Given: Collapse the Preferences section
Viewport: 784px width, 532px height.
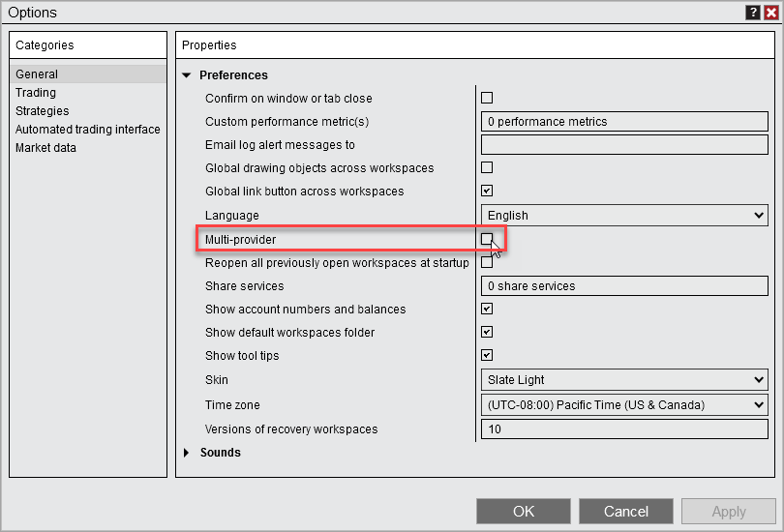Looking at the screenshot, I should tap(187, 75).
